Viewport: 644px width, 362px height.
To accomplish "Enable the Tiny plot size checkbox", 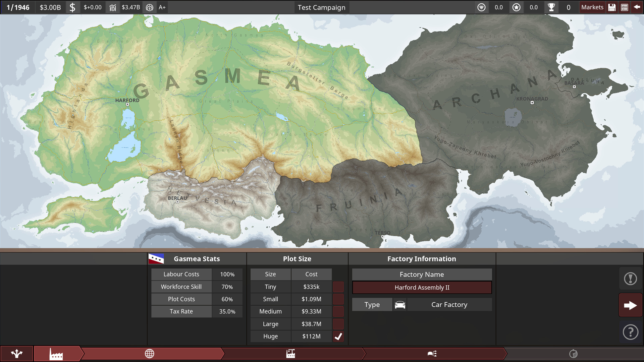I will (338, 287).
